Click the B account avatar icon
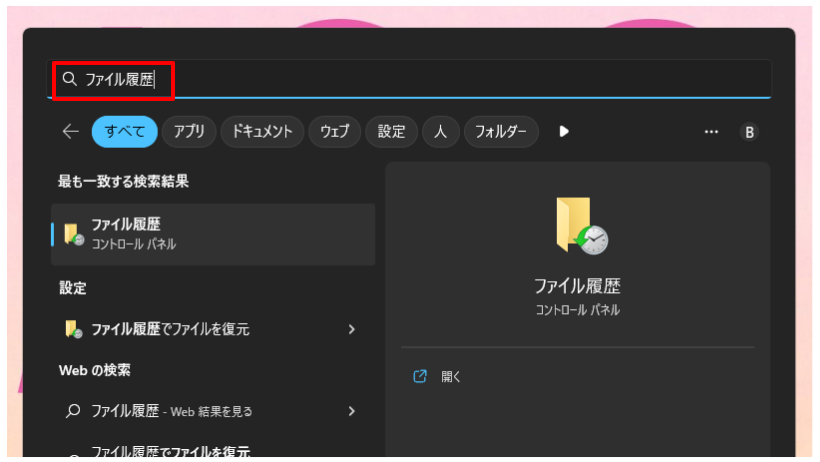 click(749, 132)
